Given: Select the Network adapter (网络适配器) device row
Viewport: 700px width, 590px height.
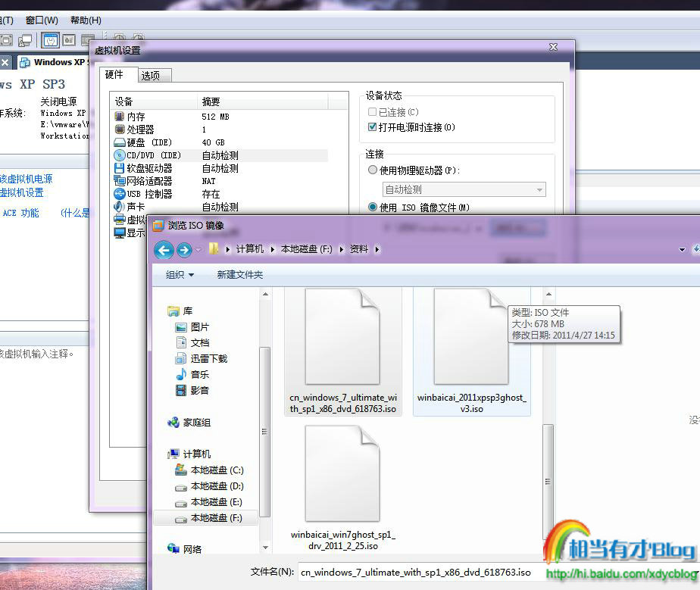Looking at the screenshot, I should tap(220, 181).
